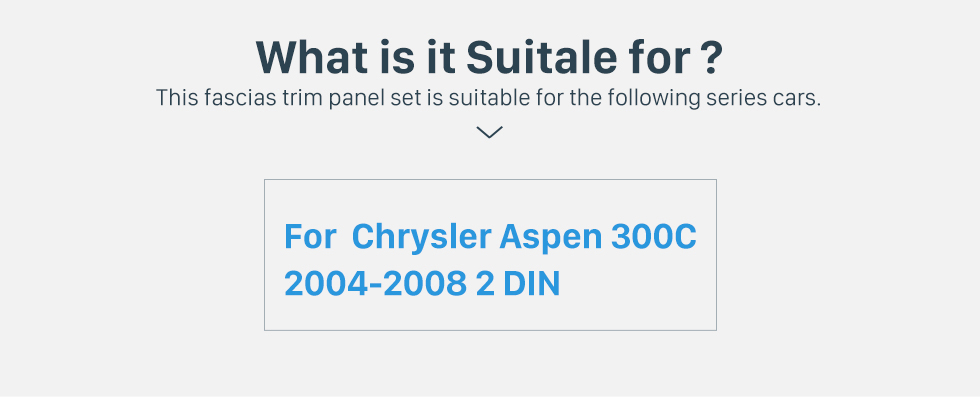Click the word 'fascias' in the subtitle
The image size is (980, 408).
click(240, 98)
